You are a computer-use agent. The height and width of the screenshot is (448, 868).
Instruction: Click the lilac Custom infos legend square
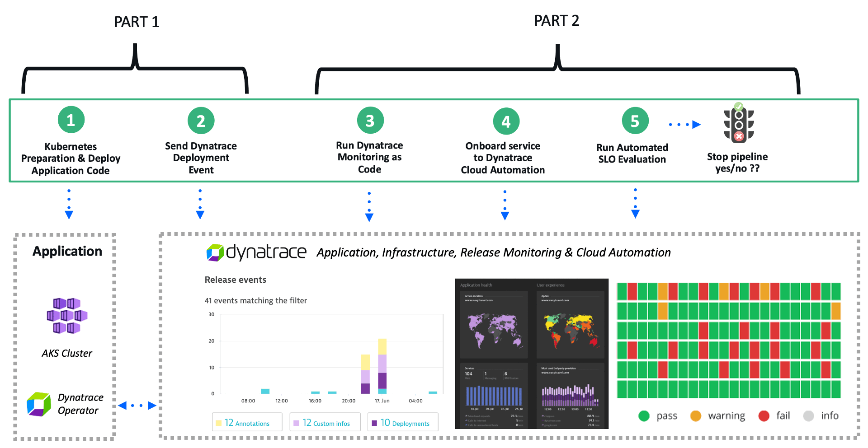[297, 423]
